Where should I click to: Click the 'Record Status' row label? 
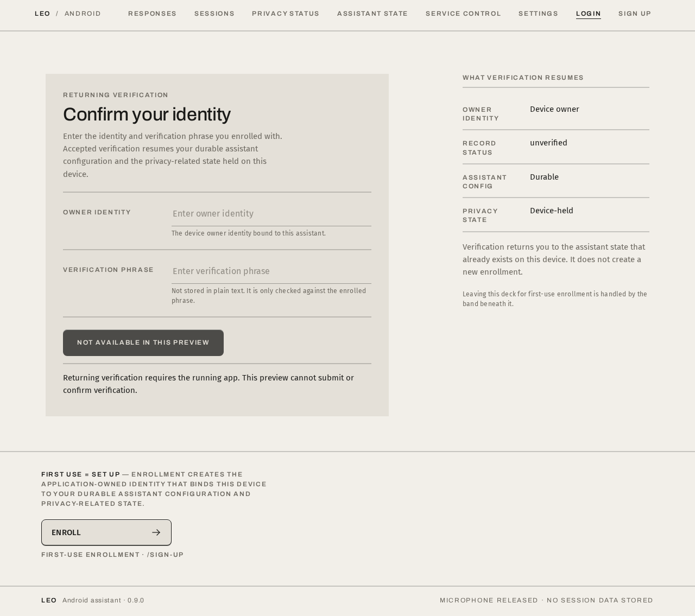[479, 148]
